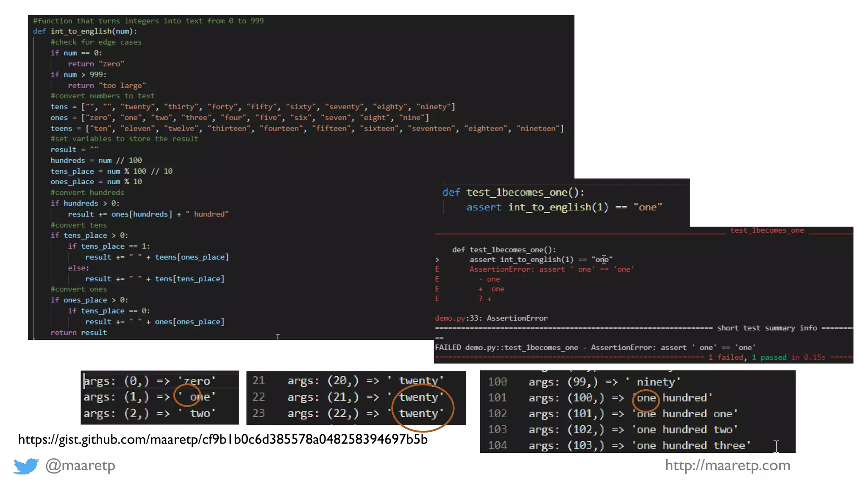The image size is (868, 488).
Task: Click the red test_1becomes_one failure header
Action: [x=766, y=230]
